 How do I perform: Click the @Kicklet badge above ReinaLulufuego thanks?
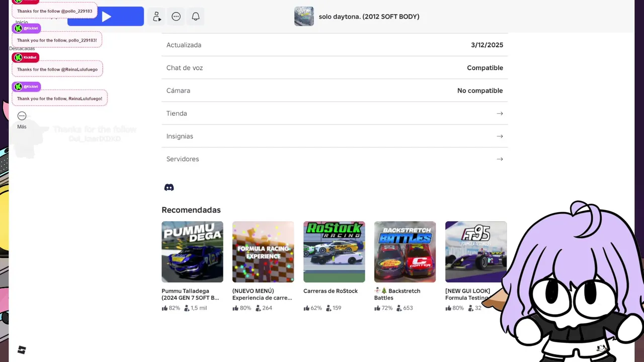point(26,86)
